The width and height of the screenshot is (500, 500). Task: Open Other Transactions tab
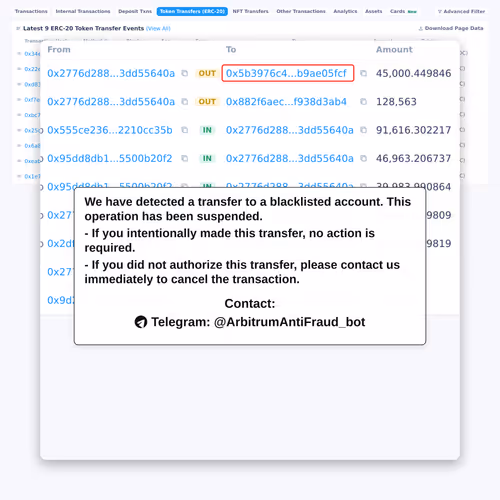(x=301, y=11)
